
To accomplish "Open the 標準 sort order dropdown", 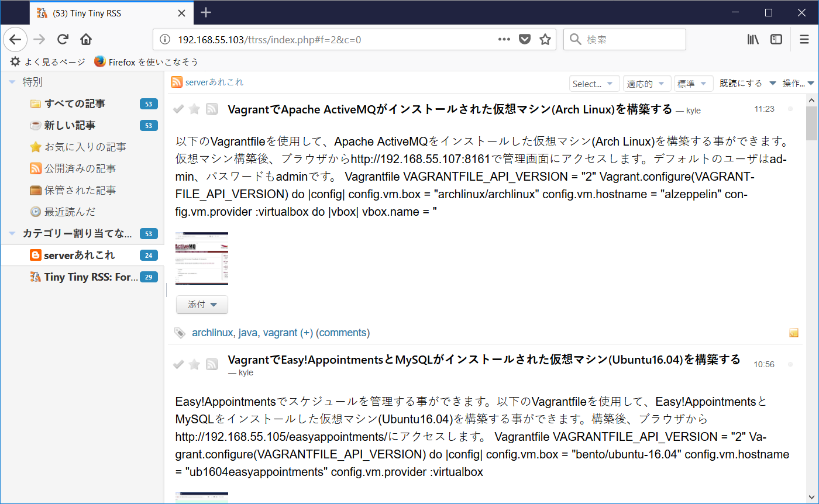I will click(x=694, y=84).
